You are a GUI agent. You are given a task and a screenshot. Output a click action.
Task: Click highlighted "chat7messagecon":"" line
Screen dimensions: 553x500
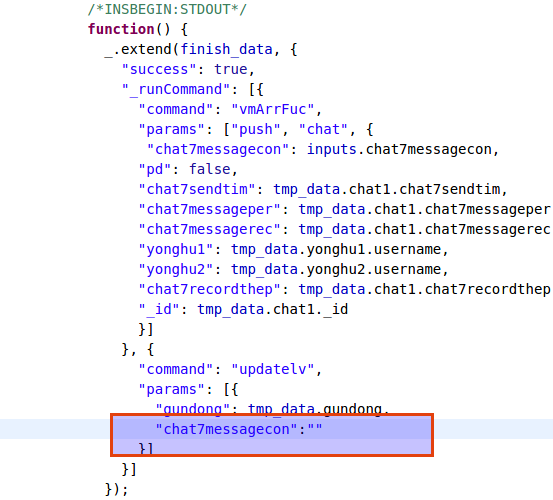[239, 429]
